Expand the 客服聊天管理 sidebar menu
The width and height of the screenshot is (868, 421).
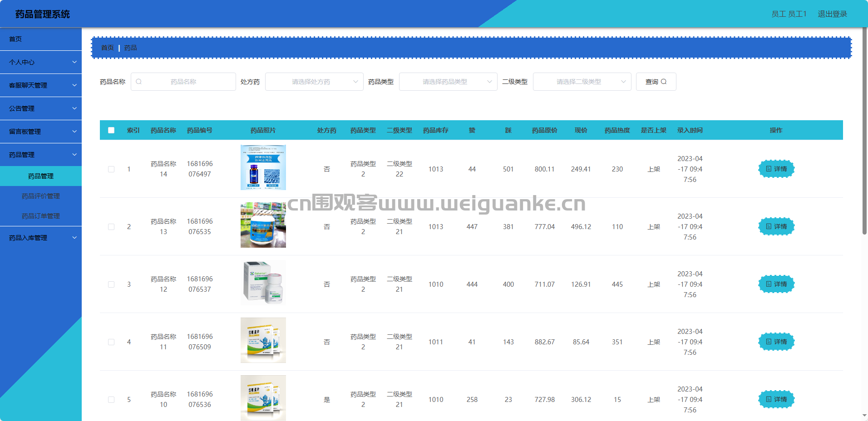pos(41,85)
